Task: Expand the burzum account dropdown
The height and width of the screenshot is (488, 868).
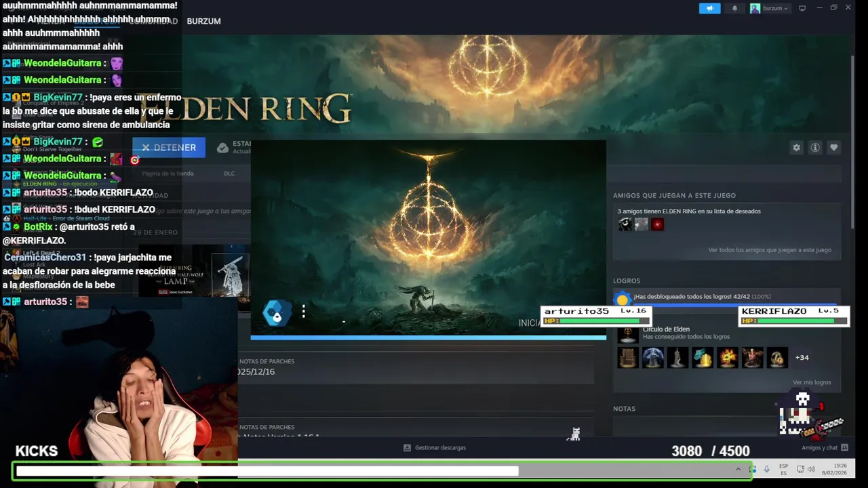Action: 770,8
